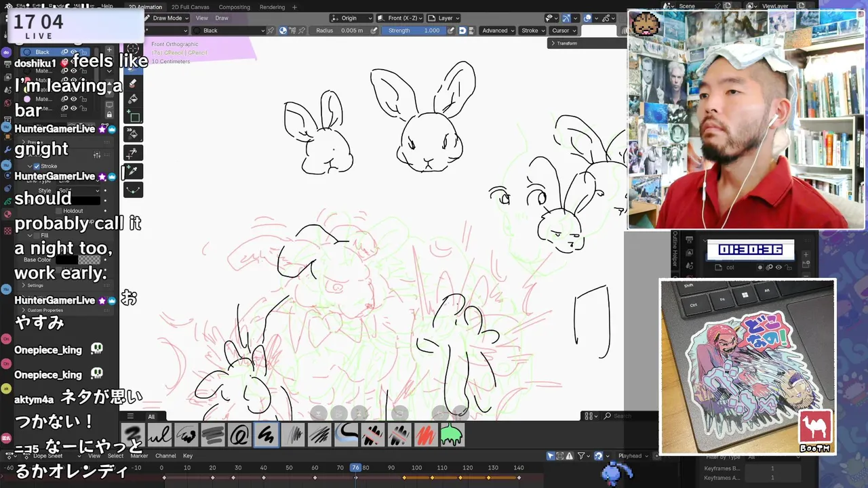This screenshot has height=488, width=868.
Task: Open the Origin placement dropdown
Action: click(x=352, y=18)
